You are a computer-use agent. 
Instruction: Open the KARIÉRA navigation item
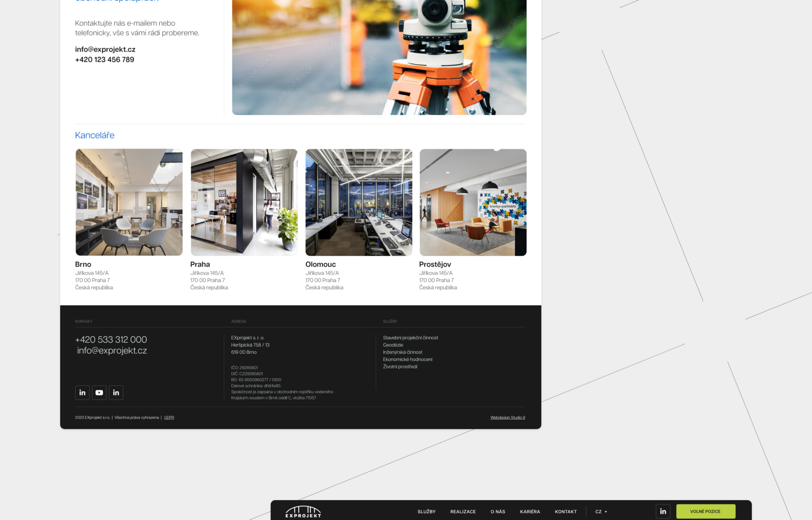click(530, 512)
